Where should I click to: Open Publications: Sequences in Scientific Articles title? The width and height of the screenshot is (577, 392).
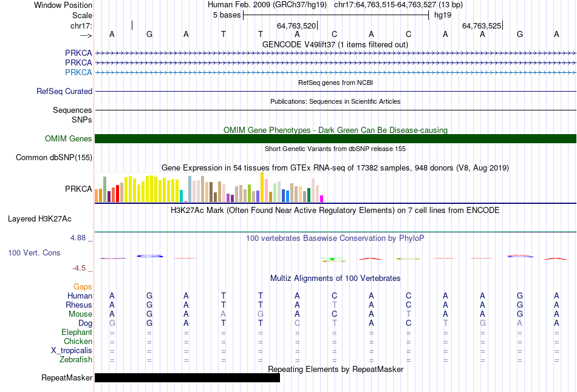[335, 101]
